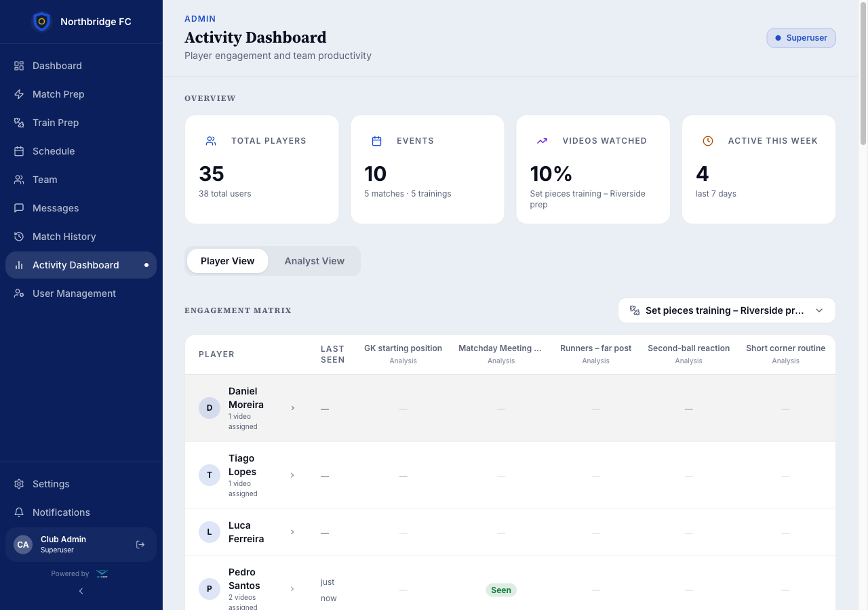Click the Dashboard grid icon in sidebar
The width and height of the screenshot is (868, 610).
click(x=19, y=66)
